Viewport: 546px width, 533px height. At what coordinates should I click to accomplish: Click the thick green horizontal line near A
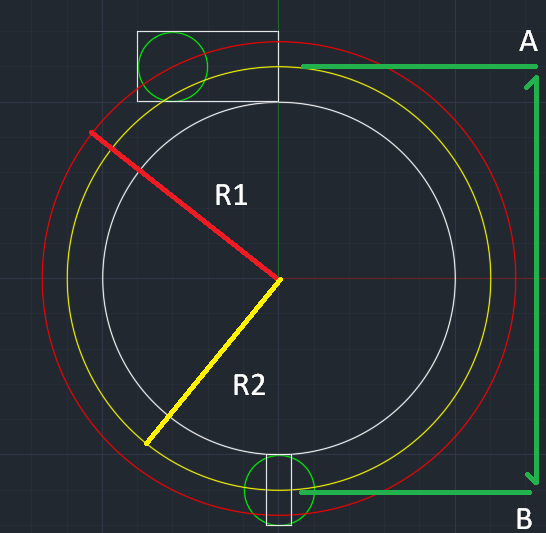click(419, 66)
